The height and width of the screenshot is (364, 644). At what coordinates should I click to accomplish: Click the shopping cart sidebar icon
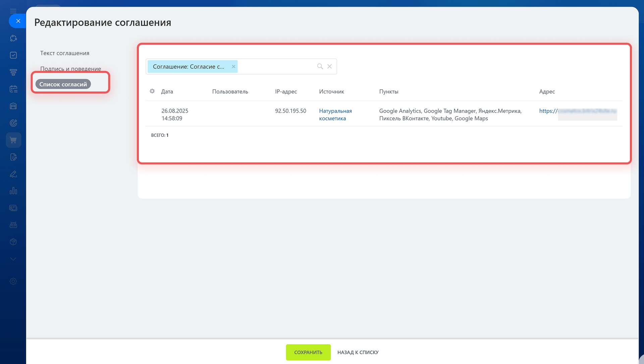(13, 140)
